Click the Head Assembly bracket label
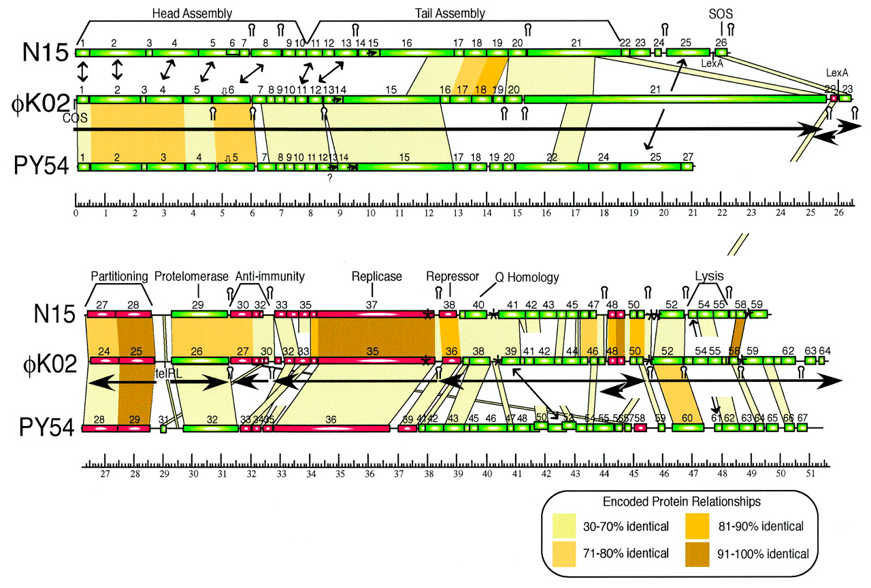Viewport: 871px width, 588px height. 192,13
